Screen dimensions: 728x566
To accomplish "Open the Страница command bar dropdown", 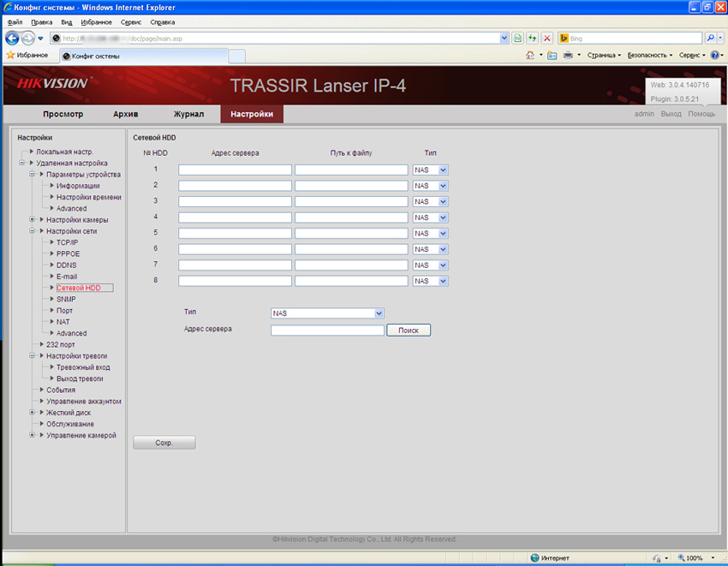I will coord(604,56).
